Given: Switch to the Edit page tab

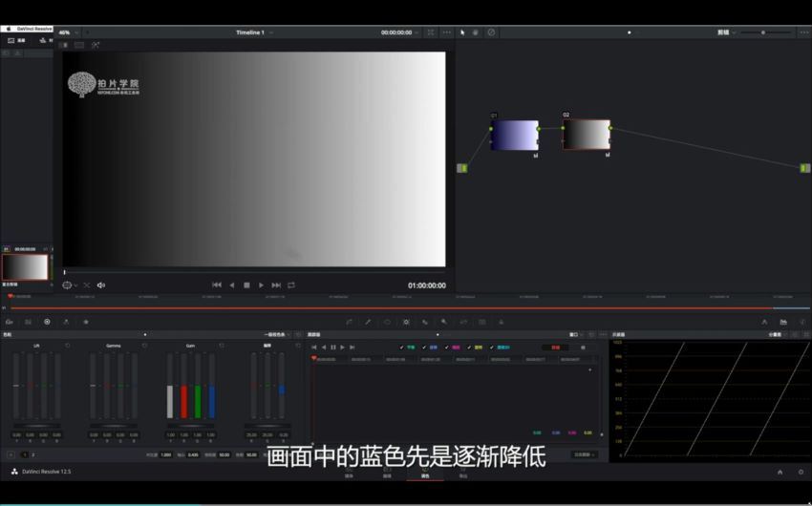Looking at the screenshot, I should pyautogui.click(x=387, y=473).
